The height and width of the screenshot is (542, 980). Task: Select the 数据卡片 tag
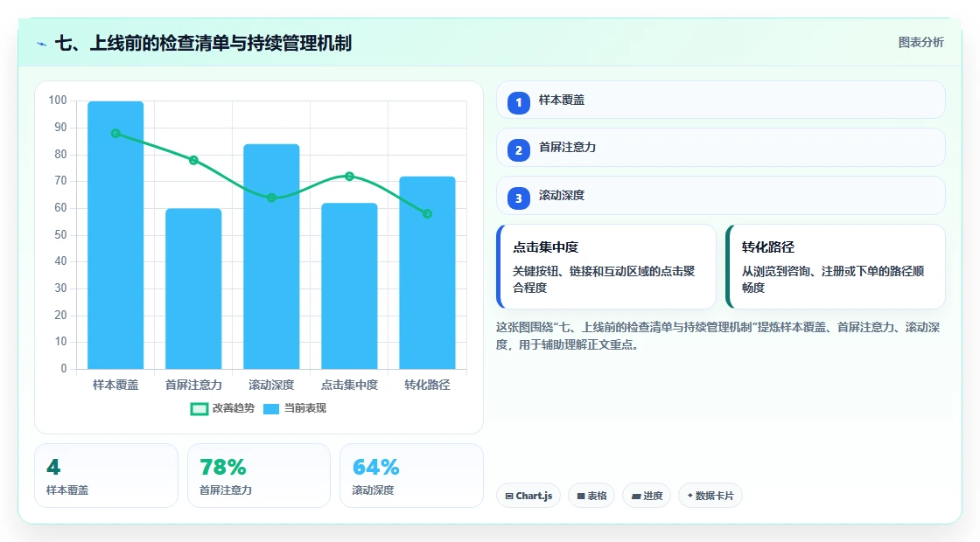click(710, 496)
